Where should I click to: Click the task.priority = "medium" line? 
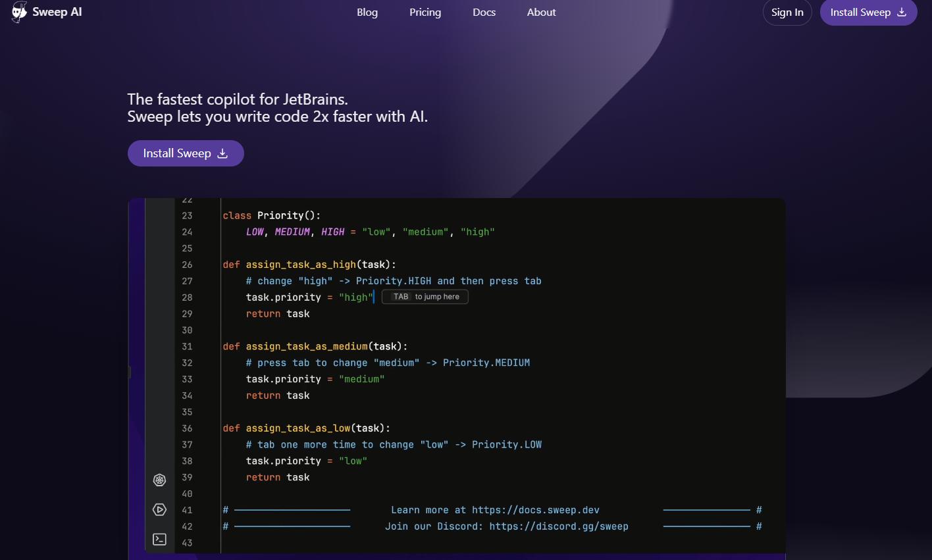pyautogui.click(x=315, y=379)
